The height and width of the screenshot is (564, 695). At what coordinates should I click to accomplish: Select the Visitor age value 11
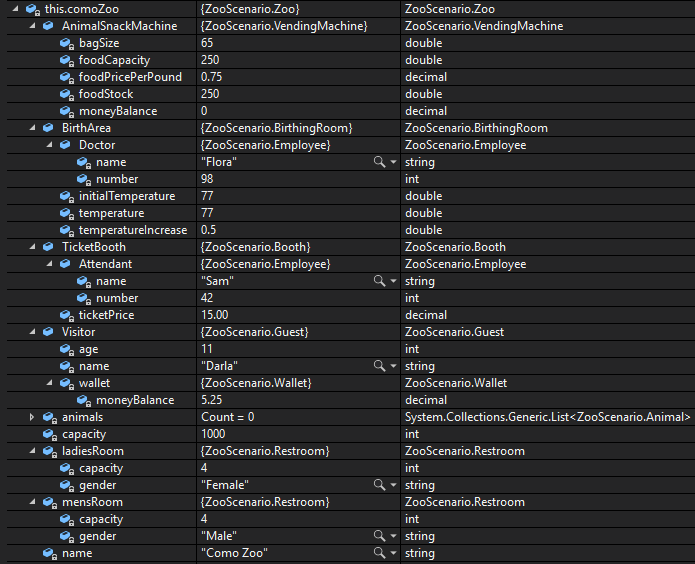pyautogui.click(x=207, y=349)
